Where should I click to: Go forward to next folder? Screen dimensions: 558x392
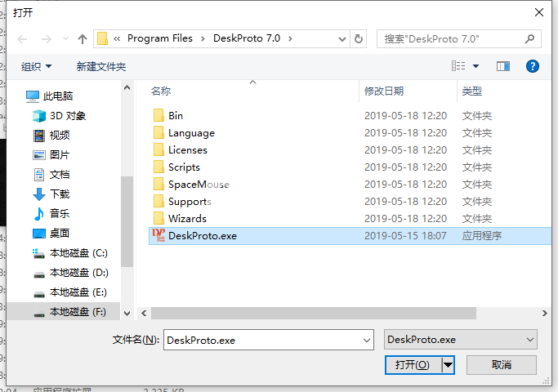[x=47, y=38]
